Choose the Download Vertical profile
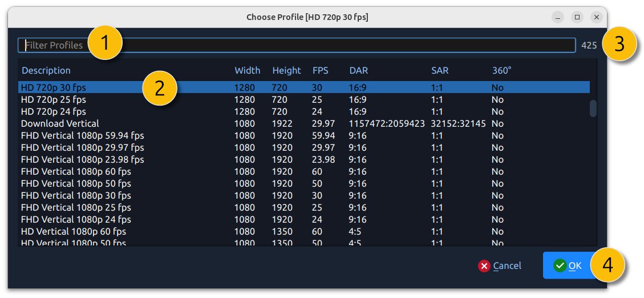The height and width of the screenshot is (298, 644). (60, 123)
